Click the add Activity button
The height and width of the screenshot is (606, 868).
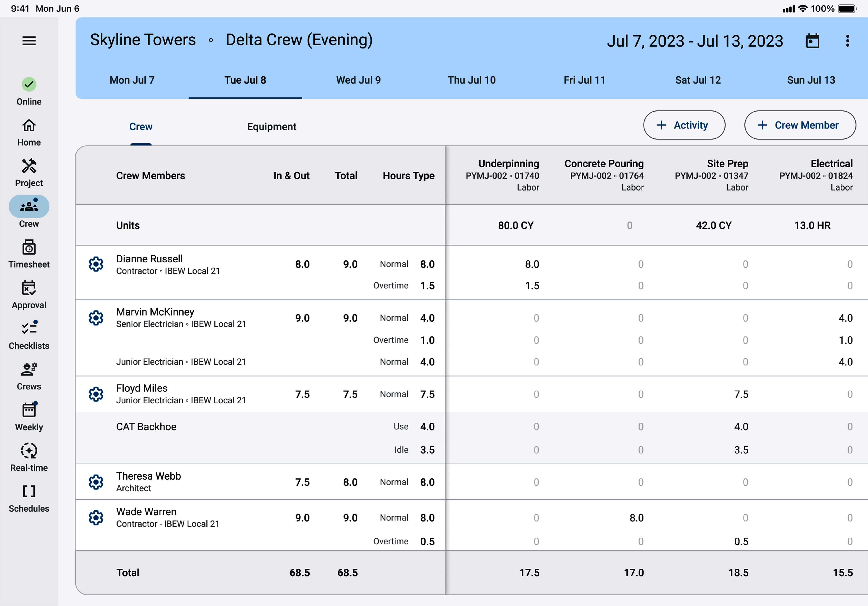pyautogui.click(x=684, y=125)
